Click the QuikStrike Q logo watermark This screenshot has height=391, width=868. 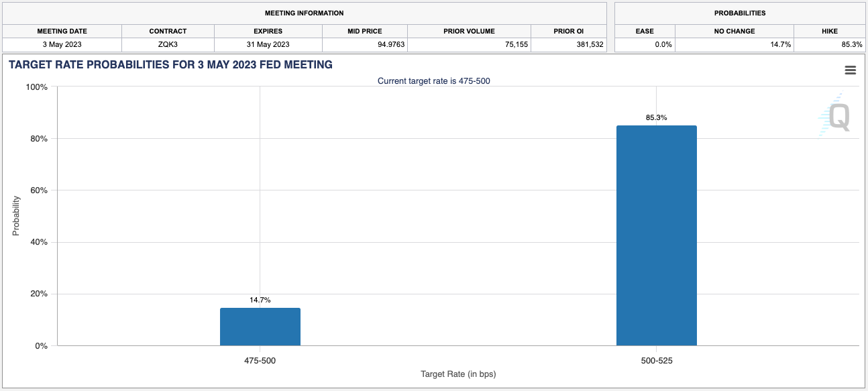point(838,116)
